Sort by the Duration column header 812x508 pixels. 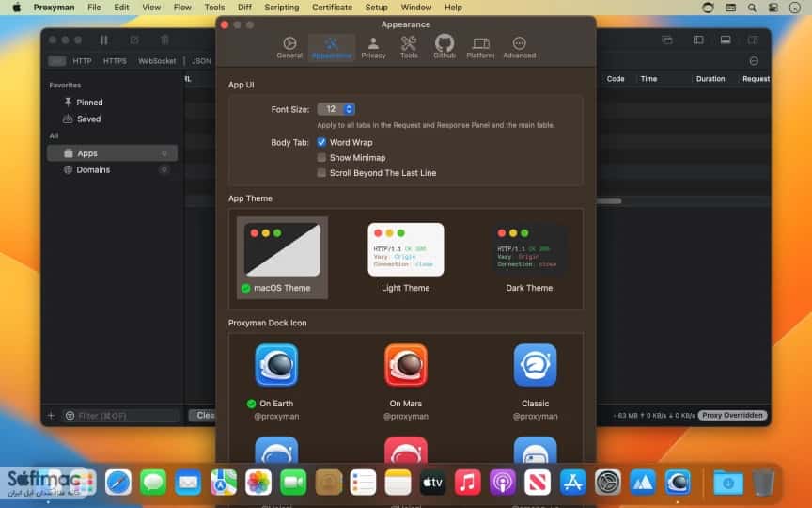click(x=710, y=79)
